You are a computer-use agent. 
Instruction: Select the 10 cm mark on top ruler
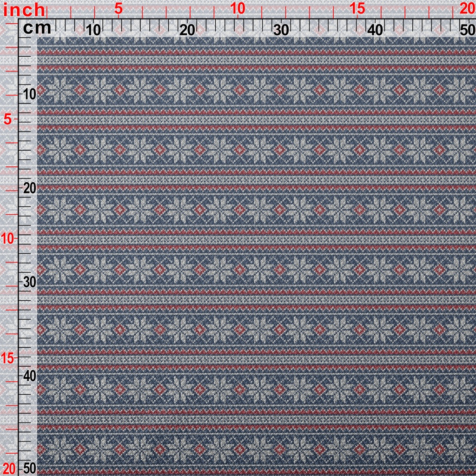93,30
